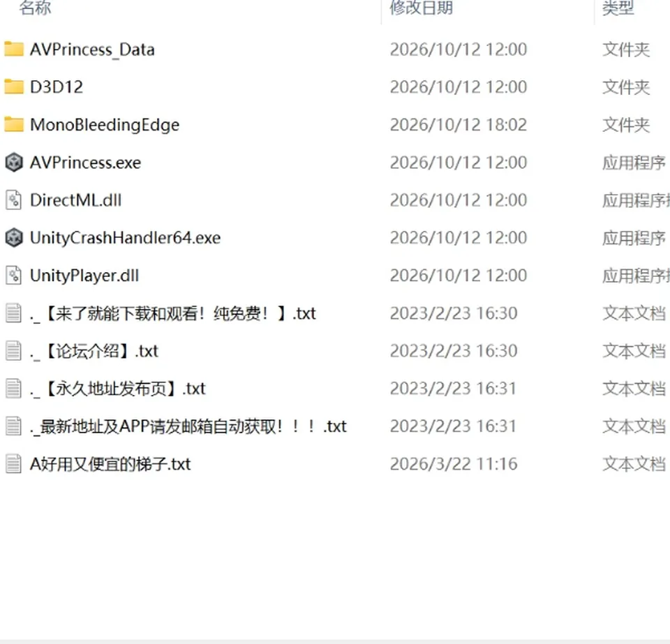Select the 来了就能下载和观看 text file name
Screen dimensions: 670x644
coord(173,313)
